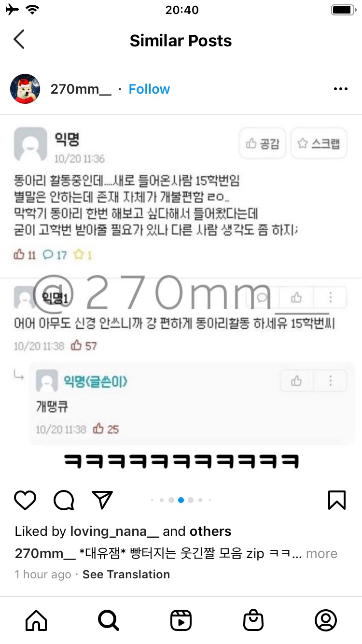Open 270mm__ username in post header
Image resolution: width=362 pixels, height=644 pixels.
81,89
